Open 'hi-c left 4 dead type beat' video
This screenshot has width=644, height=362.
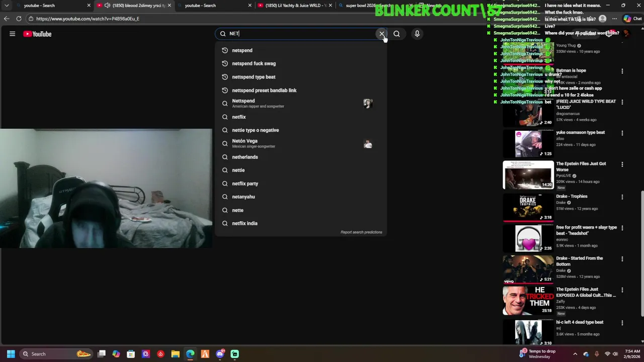580,322
